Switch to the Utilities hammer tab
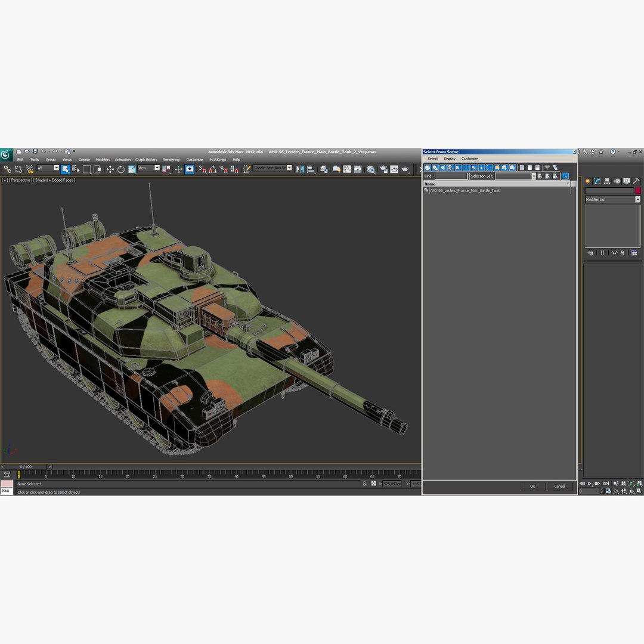The width and height of the screenshot is (644, 644). 636,181
